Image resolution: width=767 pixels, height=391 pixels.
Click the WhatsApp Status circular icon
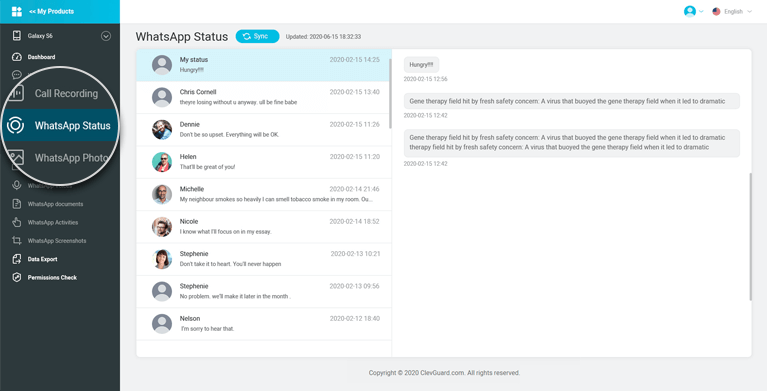[x=16, y=125]
